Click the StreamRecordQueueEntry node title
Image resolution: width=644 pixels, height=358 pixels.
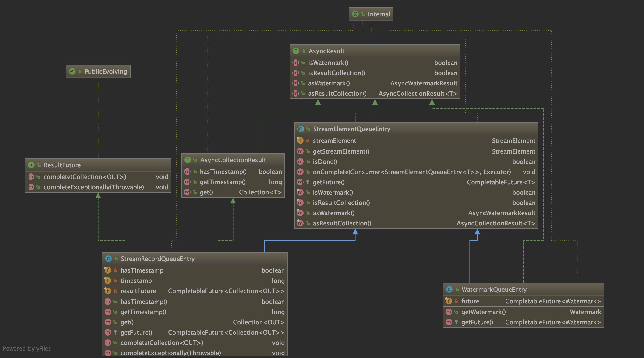point(158,259)
